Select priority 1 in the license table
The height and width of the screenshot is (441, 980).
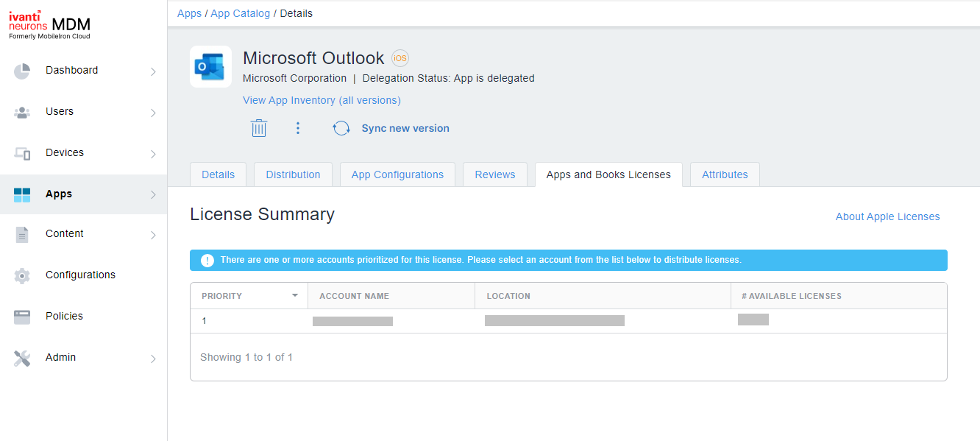click(204, 320)
